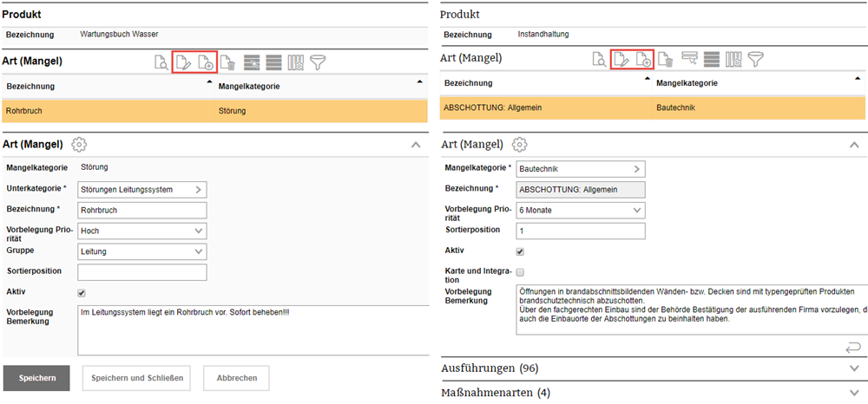
Task: Click the delete record trash icon in the Instandhaltung toolbar
Action: (x=665, y=59)
